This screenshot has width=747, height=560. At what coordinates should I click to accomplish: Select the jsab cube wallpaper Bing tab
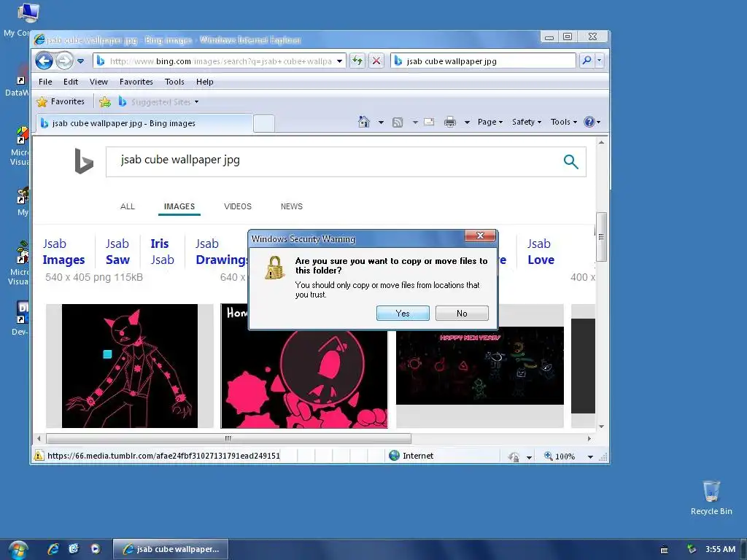(144, 123)
